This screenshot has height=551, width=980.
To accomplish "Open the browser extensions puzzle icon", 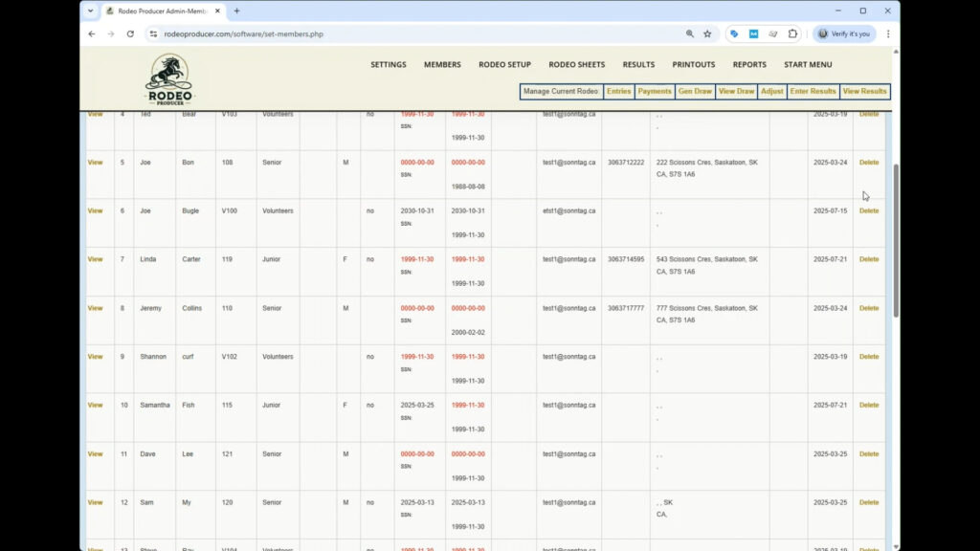I will (x=792, y=33).
